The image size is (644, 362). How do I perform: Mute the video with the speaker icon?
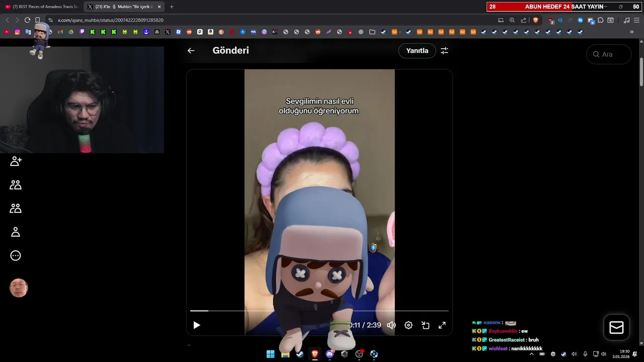pyautogui.click(x=391, y=325)
